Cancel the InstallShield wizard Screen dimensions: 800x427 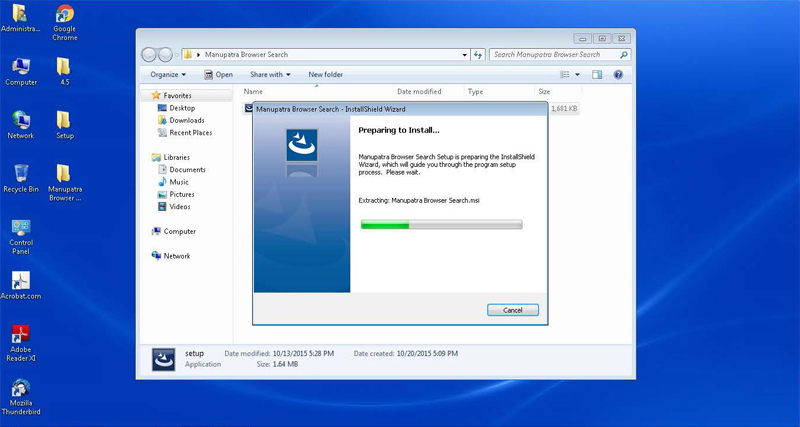click(x=513, y=310)
